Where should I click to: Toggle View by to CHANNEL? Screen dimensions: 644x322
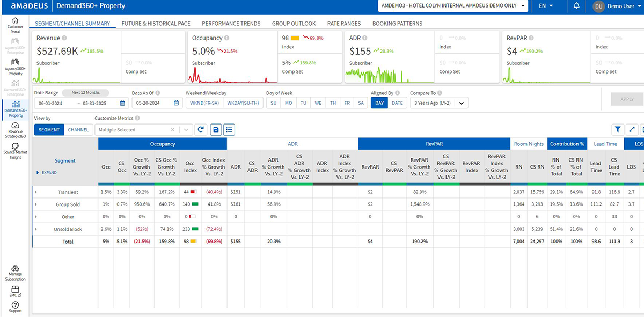coord(78,130)
